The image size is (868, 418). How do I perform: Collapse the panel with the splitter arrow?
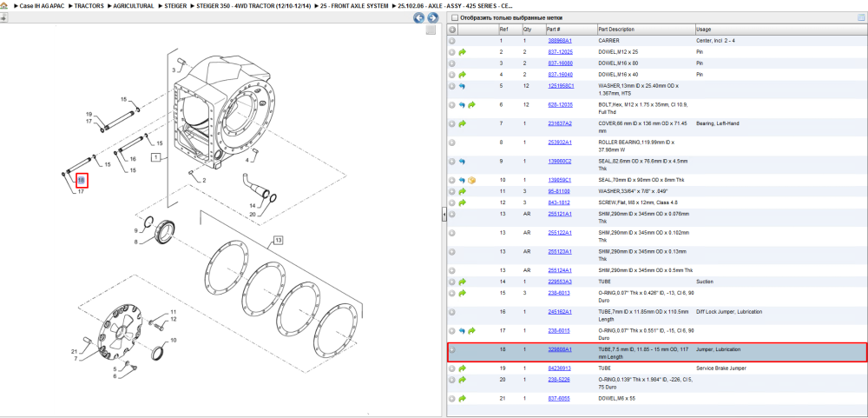point(444,215)
